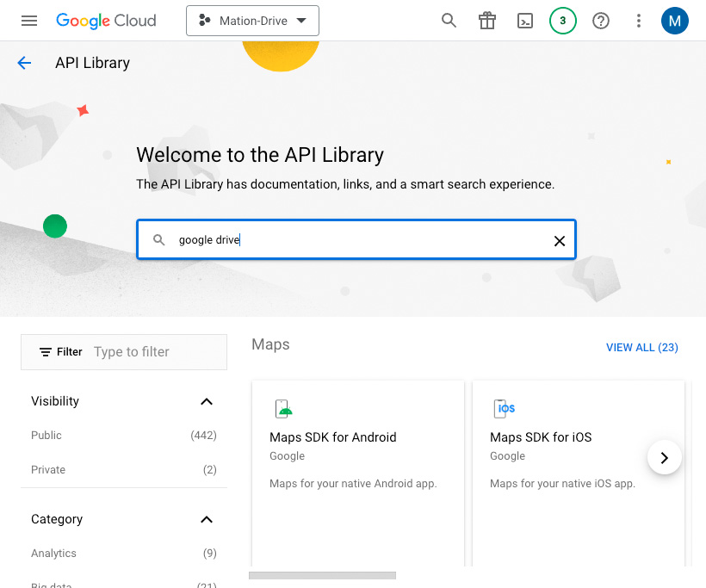Show next Maps cards with arrow
Viewport: 706px width, 588px height.
tap(664, 457)
